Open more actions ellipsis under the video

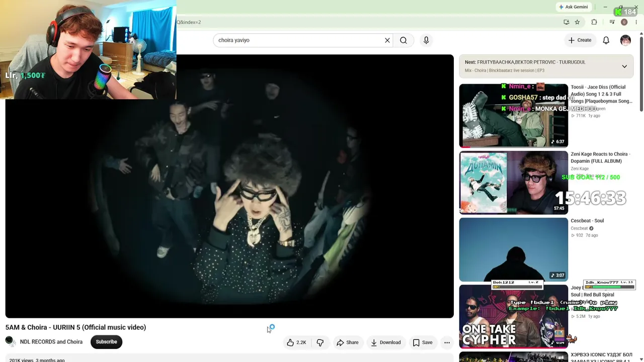point(447,342)
